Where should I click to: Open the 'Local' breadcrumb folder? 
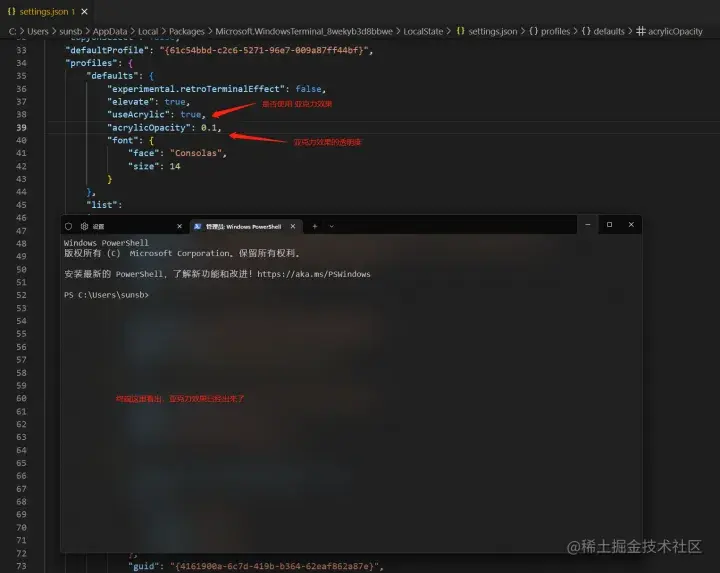pos(148,31)
